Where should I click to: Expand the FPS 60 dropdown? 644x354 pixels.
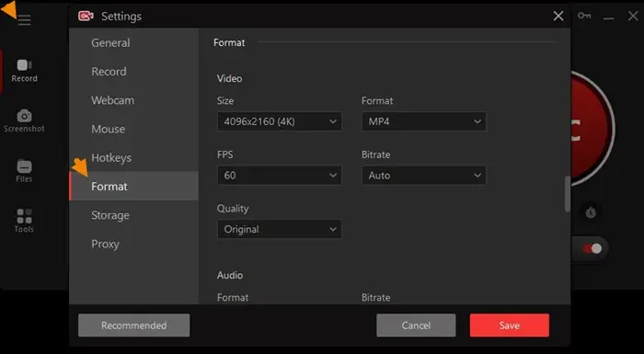[x=280, y=176]
